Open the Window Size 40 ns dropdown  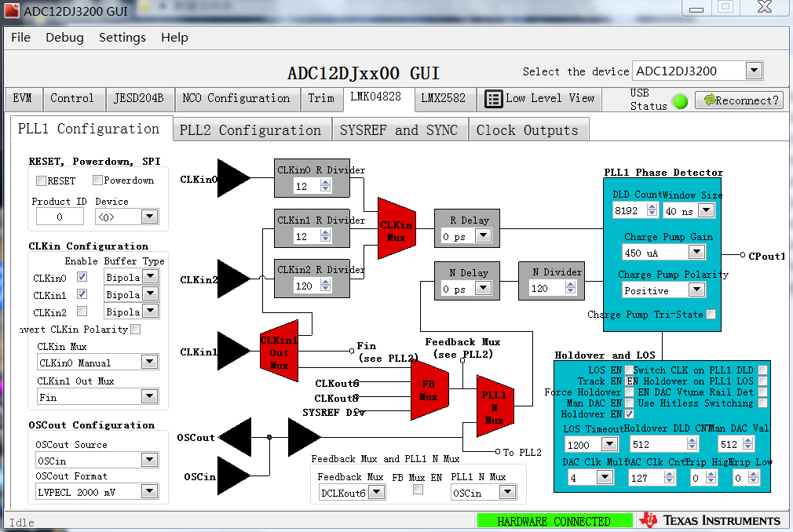706,210
